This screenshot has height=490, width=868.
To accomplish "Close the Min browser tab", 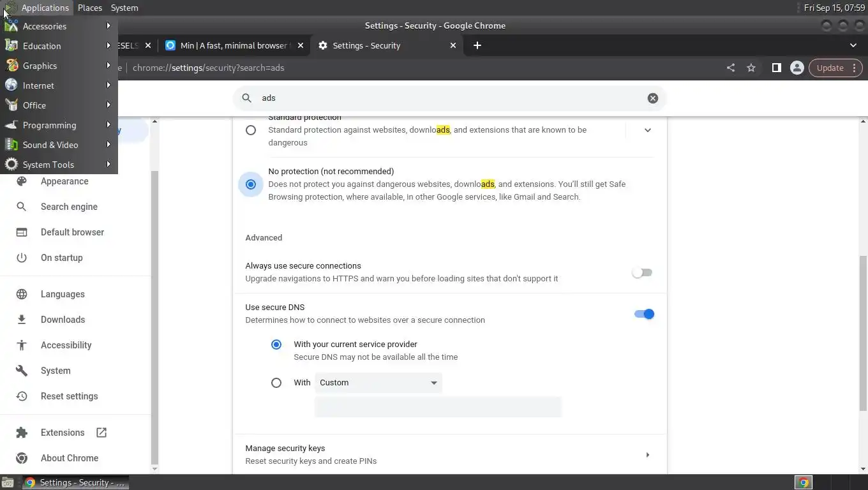I will click(301, 45).
